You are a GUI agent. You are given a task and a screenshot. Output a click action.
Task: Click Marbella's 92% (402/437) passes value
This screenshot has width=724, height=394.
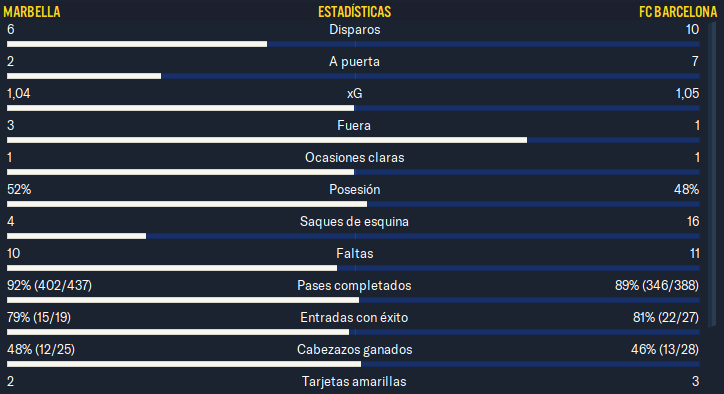[49, 285]
